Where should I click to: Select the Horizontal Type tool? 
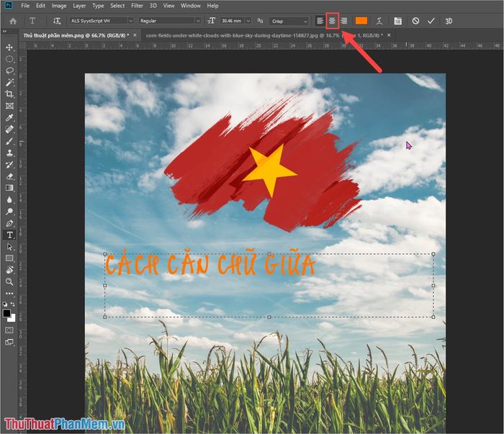(9, 235)
